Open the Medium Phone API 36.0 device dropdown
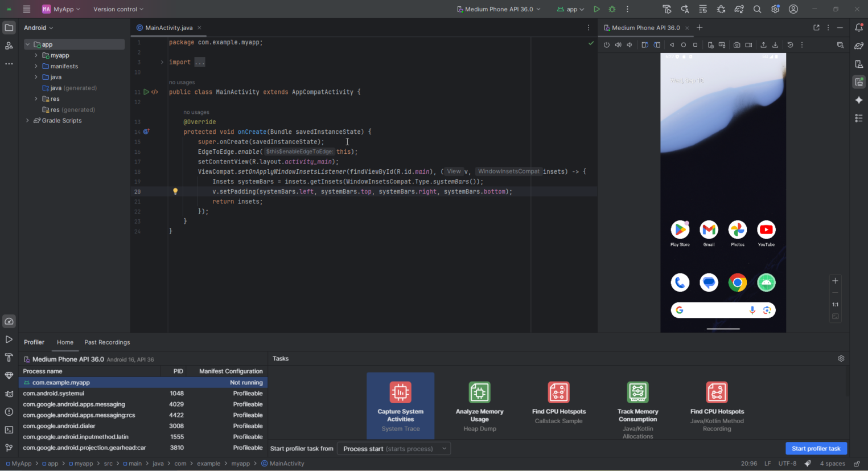 499,9
